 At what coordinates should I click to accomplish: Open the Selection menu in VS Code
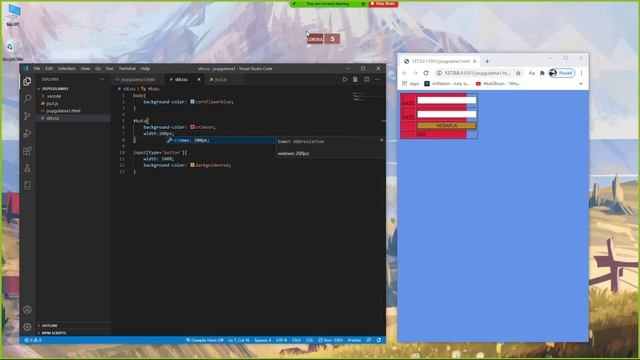click(x=67, y=69)
